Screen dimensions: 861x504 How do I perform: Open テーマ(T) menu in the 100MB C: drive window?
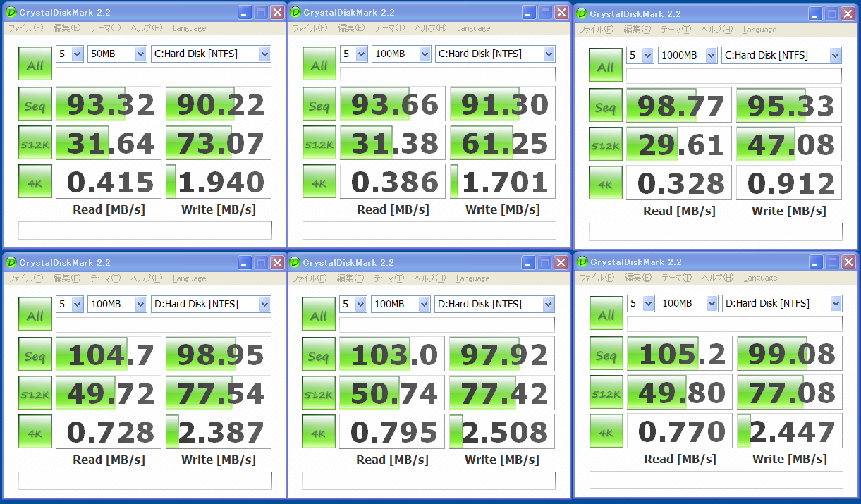click(389, 28)
